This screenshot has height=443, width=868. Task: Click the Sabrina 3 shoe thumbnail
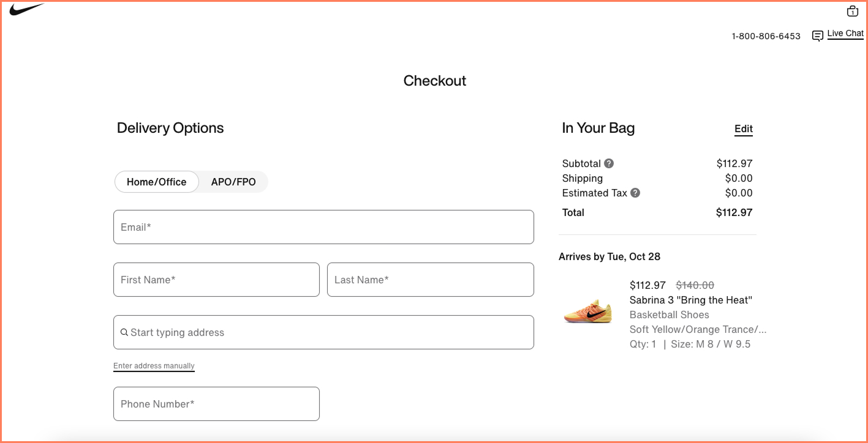click(587, 311)
